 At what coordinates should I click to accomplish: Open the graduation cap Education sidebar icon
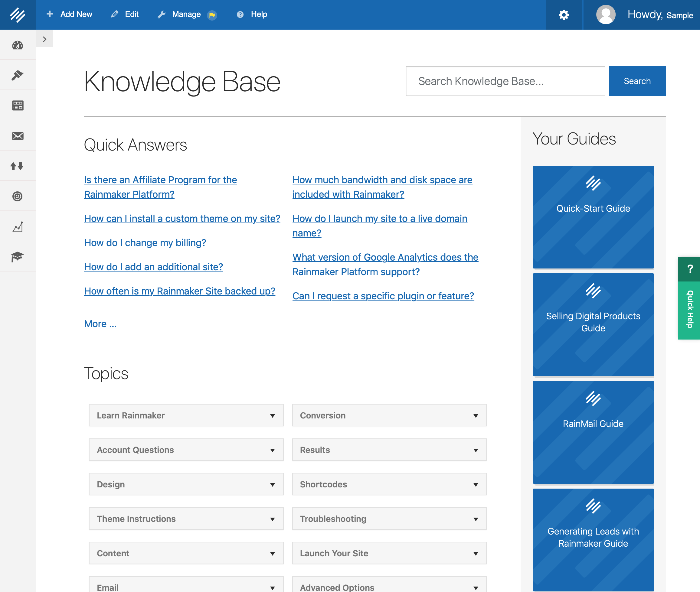pyautogui.click(x=18, y=257)
